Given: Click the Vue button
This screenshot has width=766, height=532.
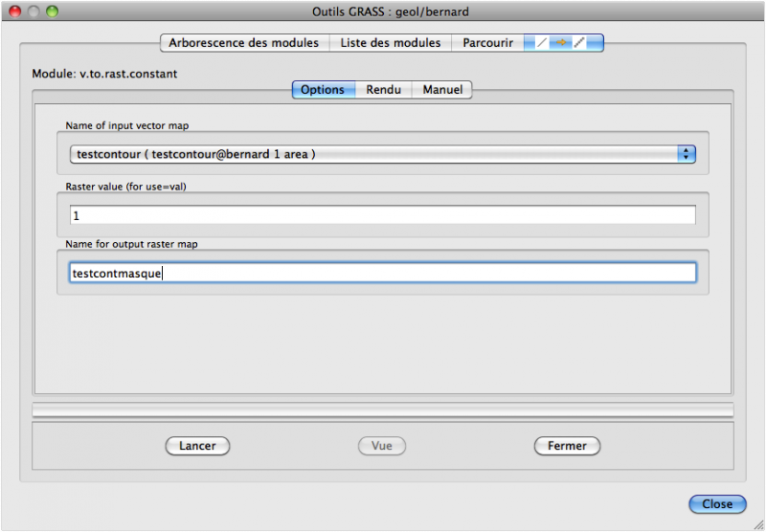Looking at the screenshot, I should (x=382, y=446).
